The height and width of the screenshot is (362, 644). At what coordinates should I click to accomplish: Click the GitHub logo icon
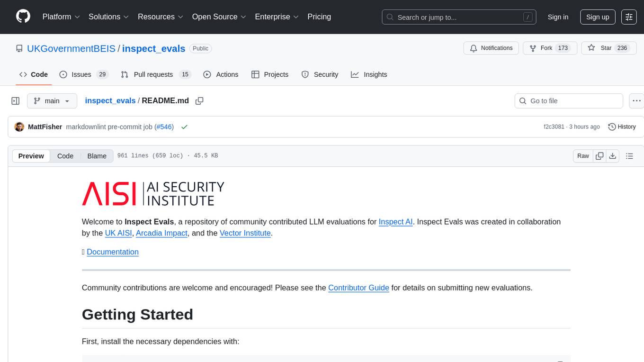pyautogui.click(x=23, y=17)
